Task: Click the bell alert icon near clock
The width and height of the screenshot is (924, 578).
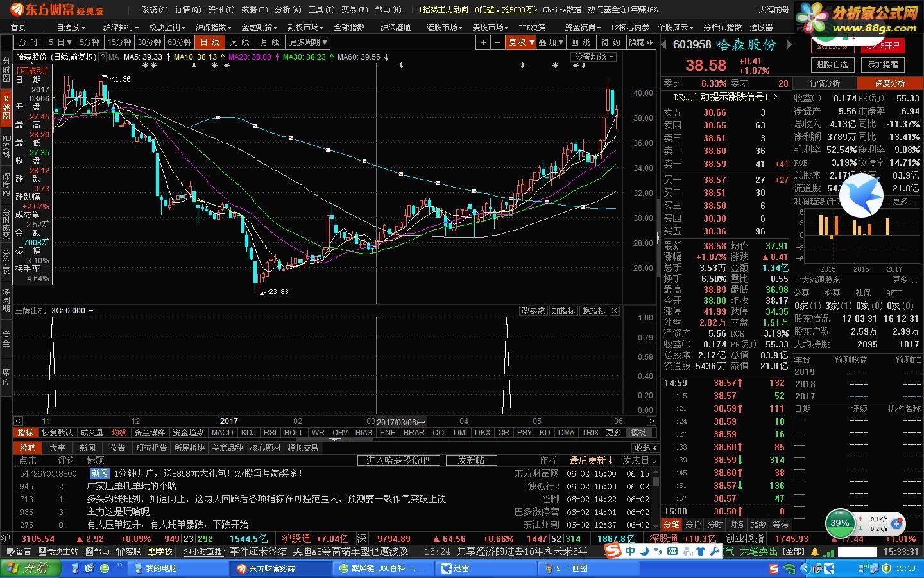Action: [x=815, y=552]
